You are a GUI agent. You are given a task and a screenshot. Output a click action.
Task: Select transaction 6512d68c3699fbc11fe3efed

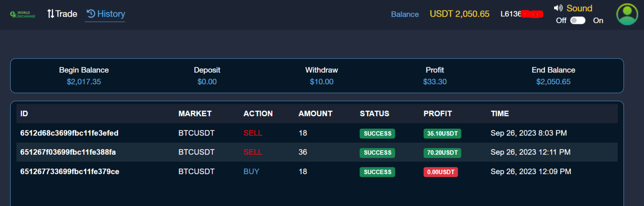point(69,133)
